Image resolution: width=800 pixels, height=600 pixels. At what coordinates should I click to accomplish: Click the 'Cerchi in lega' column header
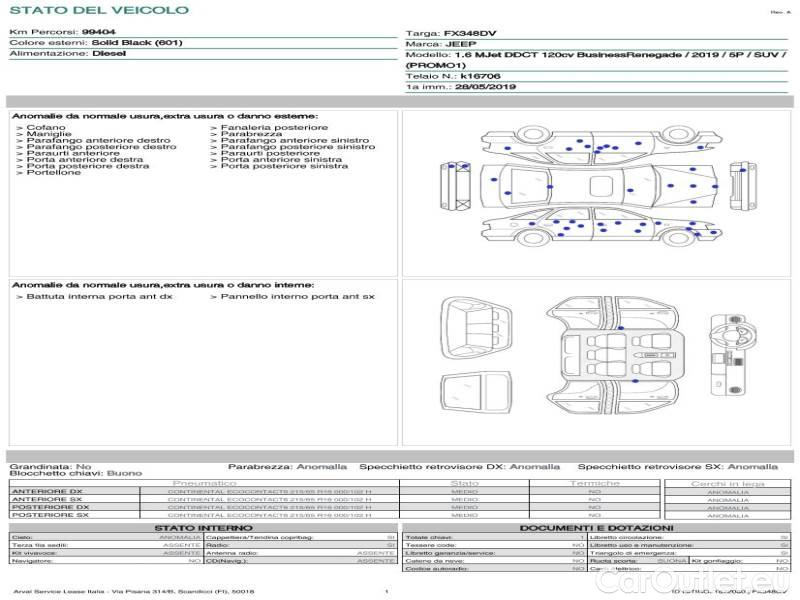(x=727, y=483)
